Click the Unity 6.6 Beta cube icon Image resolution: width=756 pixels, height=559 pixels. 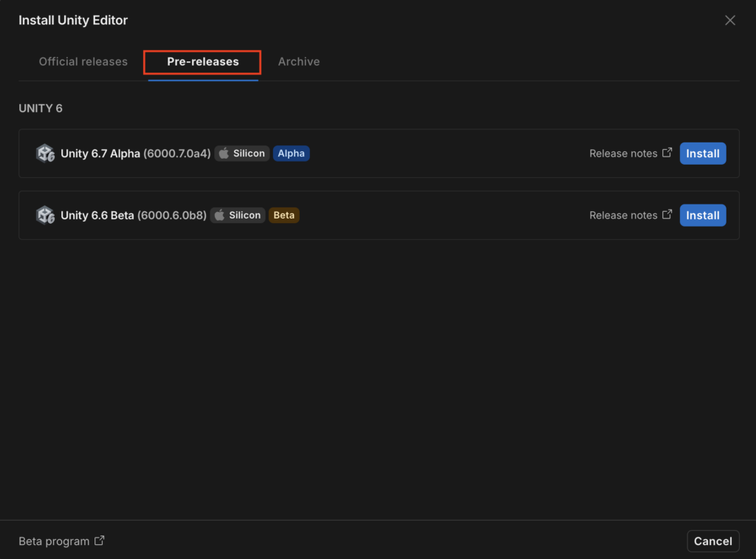(x=45, y=215)
